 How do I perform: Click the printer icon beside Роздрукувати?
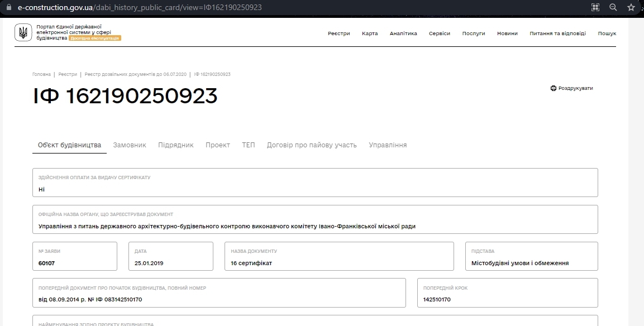pyautogui.click(x=553, y=88)
